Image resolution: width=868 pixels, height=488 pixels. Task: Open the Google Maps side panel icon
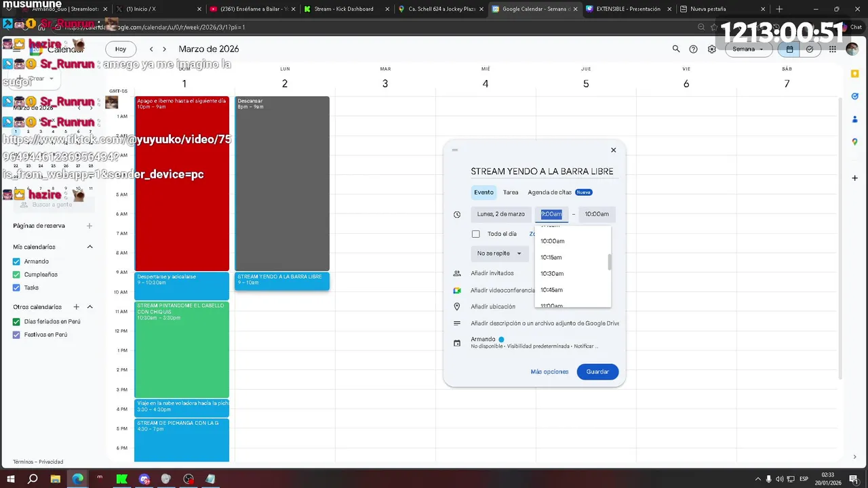point(855,142)
